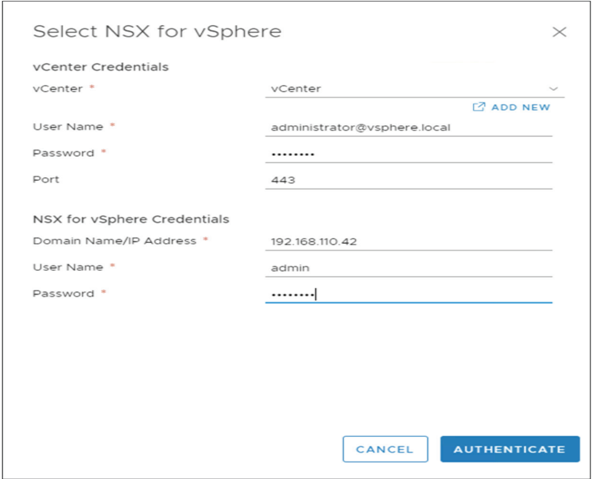Viewport: 593px width, 479px height.
Task: Cancel the dialog
Action: coord(385,449)
